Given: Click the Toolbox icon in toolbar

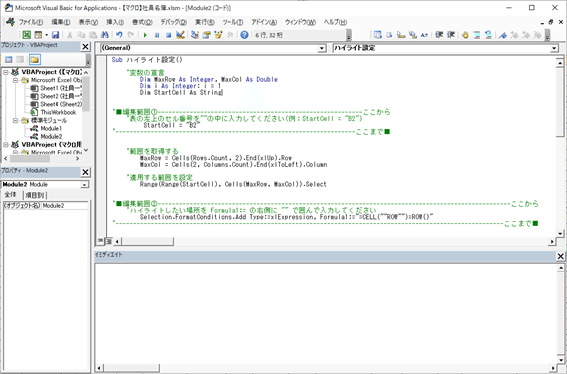Looking at the screenshot, I should (230, 35).
